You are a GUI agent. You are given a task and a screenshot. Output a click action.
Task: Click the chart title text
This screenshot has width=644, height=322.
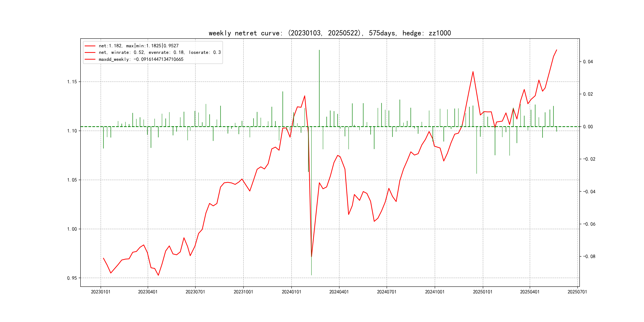[x=330, y=33]
